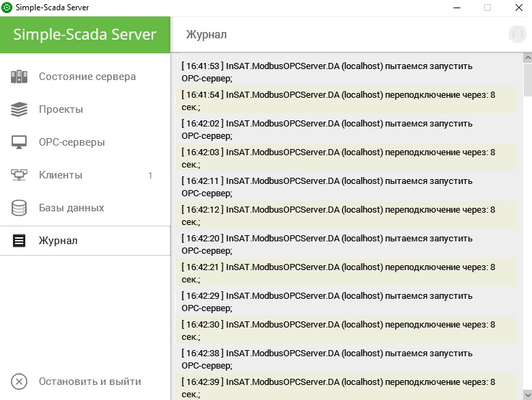
Task: Click the OPC-серверы monitor icon
Action: point(19,142)
